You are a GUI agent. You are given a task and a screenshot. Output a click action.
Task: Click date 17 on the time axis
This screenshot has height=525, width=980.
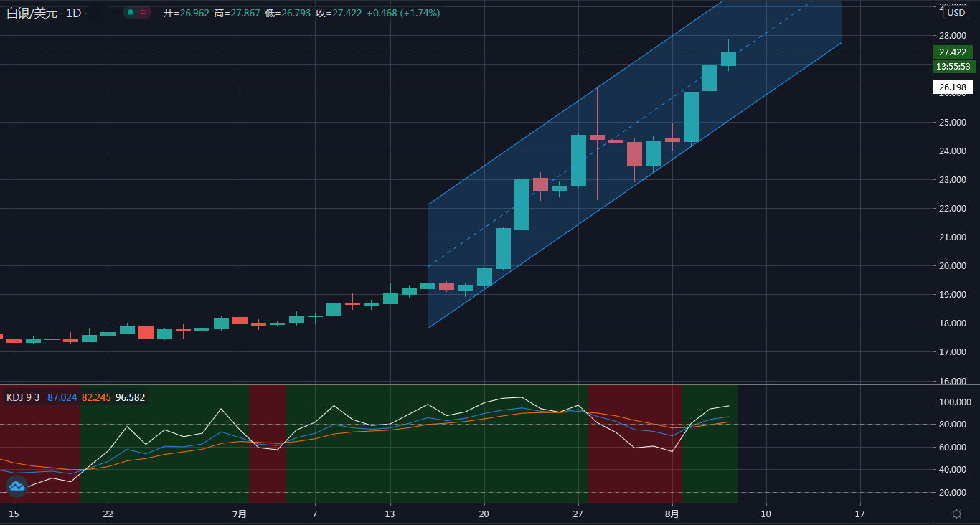859,514
